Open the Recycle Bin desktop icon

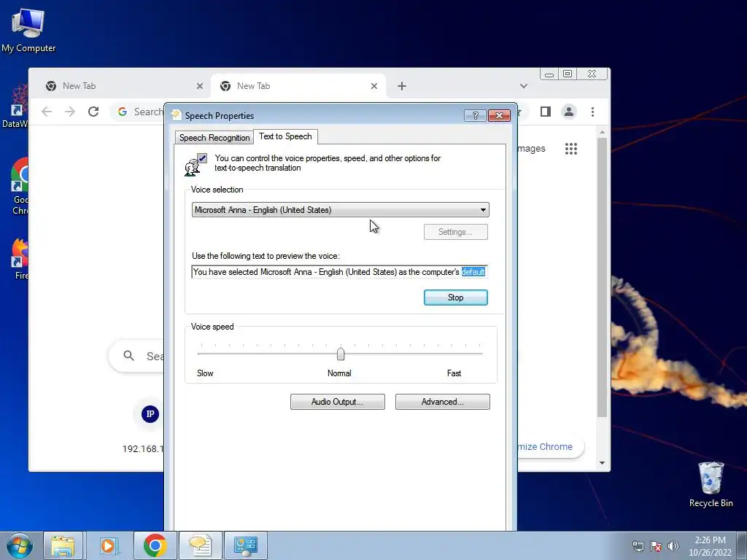coord(711,485)
